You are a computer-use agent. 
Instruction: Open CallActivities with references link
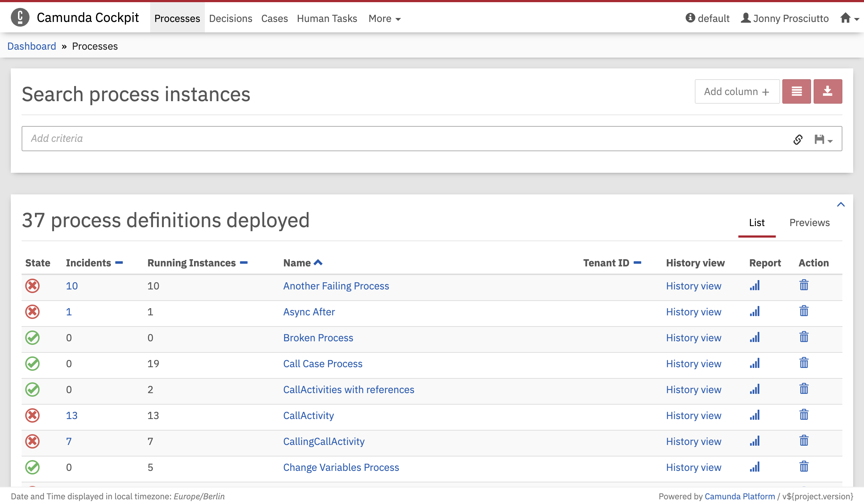click(348, 390)
